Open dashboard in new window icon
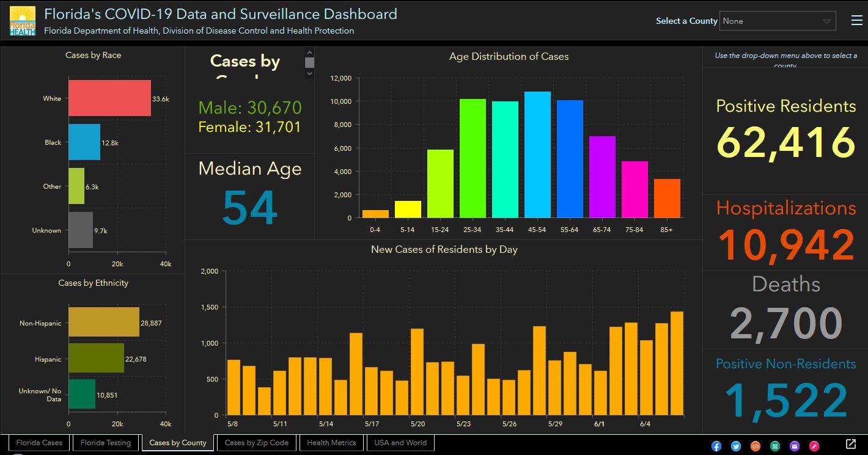This screenshot has width=868, height=455. [x=850, y=444]
